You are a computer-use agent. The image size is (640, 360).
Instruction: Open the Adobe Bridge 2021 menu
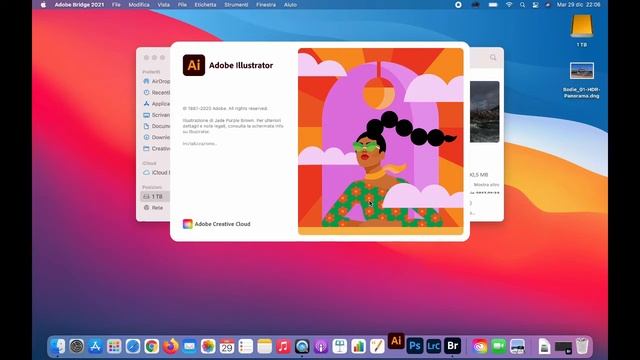pyautogui.click(x=79, y=5)
